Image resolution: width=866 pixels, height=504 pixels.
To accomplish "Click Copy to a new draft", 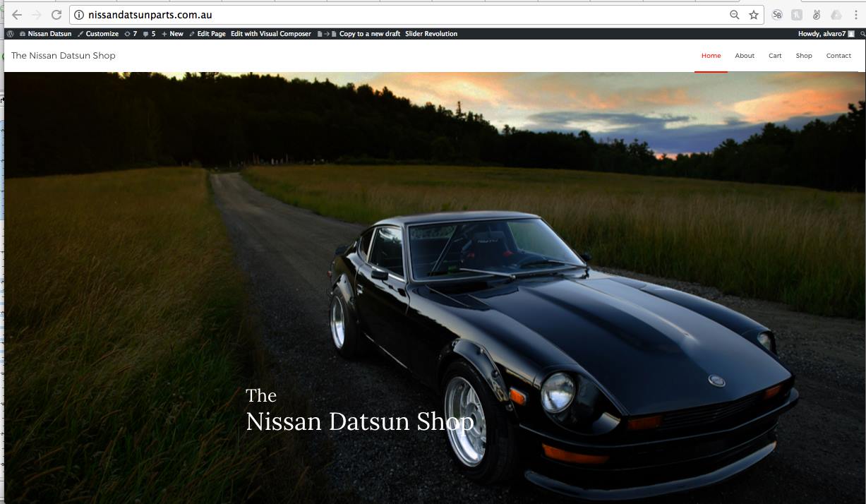I will pos(359,34).
